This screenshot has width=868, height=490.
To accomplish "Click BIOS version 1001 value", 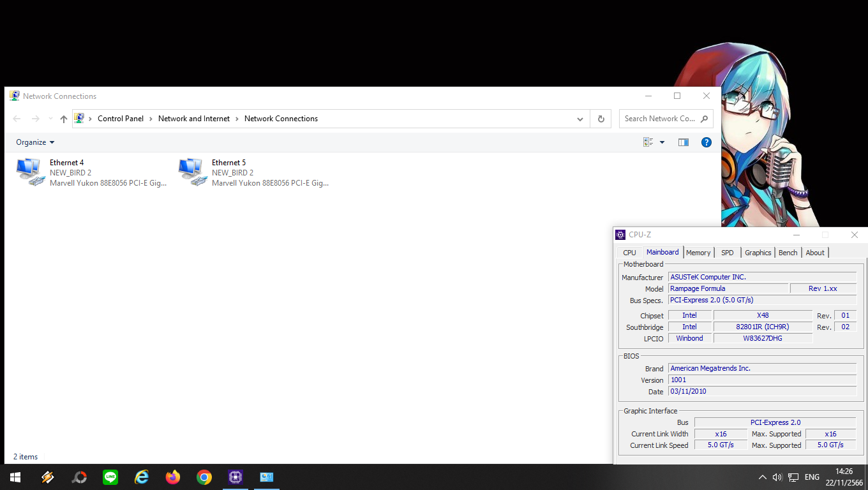I will tap(762, 380).
